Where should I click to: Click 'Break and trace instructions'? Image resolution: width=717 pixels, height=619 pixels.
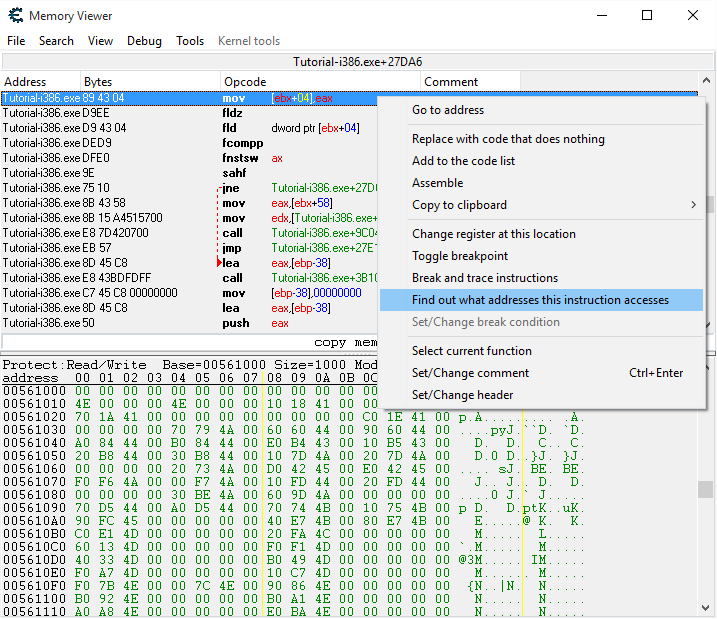pyautogui.click(x=485, y=278)
